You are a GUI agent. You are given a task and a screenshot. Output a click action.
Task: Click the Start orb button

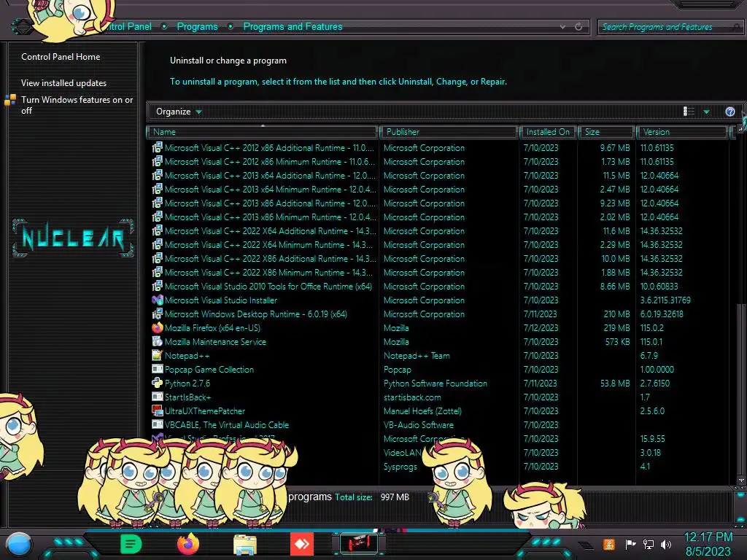(19, 544)
